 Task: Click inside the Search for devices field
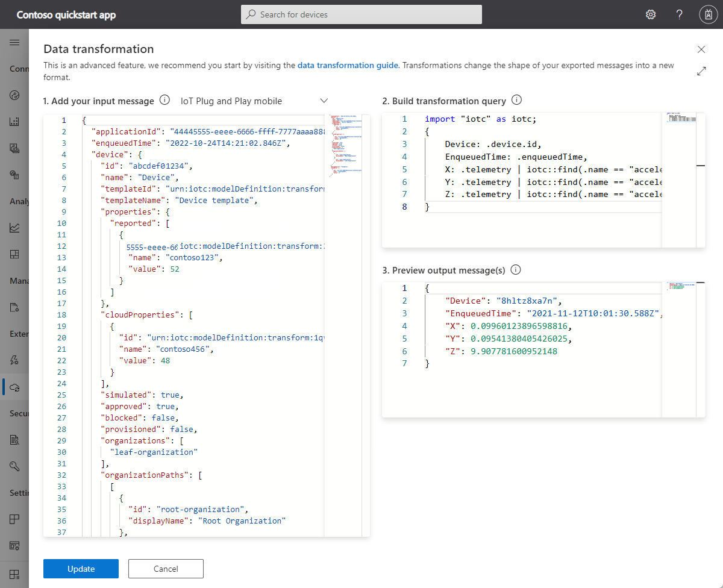pyautogui.click(x=361, y=14)
